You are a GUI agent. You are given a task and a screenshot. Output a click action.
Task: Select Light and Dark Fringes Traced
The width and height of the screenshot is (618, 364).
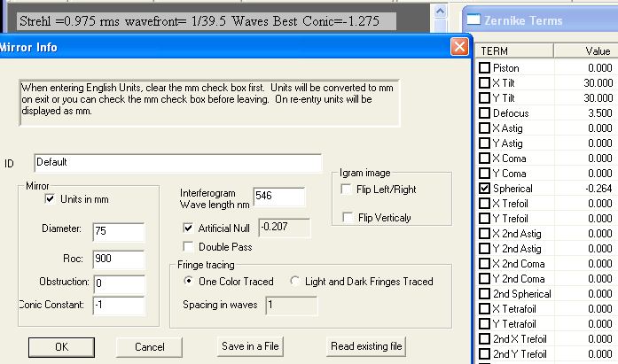coord(294,281)
